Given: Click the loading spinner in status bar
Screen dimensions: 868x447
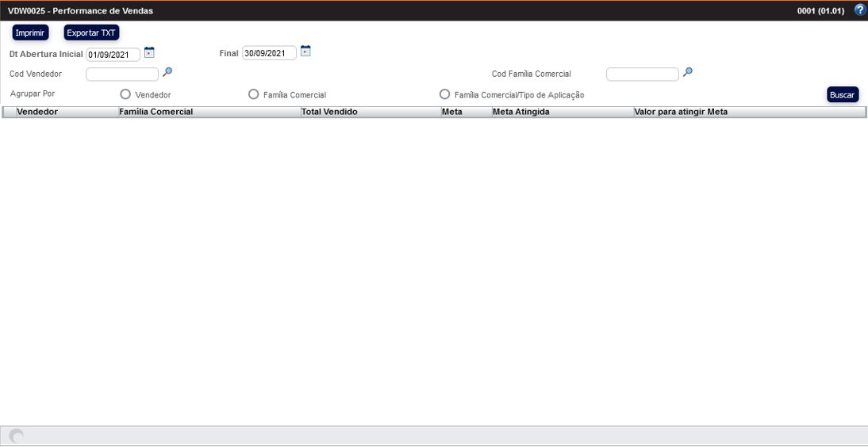Looking at the screenshot, I should click(16, 436).
